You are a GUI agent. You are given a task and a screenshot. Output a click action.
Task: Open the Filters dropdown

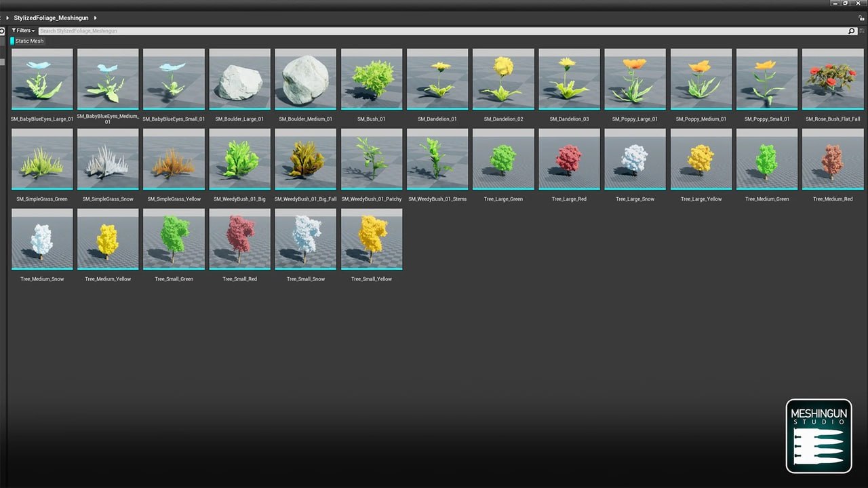23,31
